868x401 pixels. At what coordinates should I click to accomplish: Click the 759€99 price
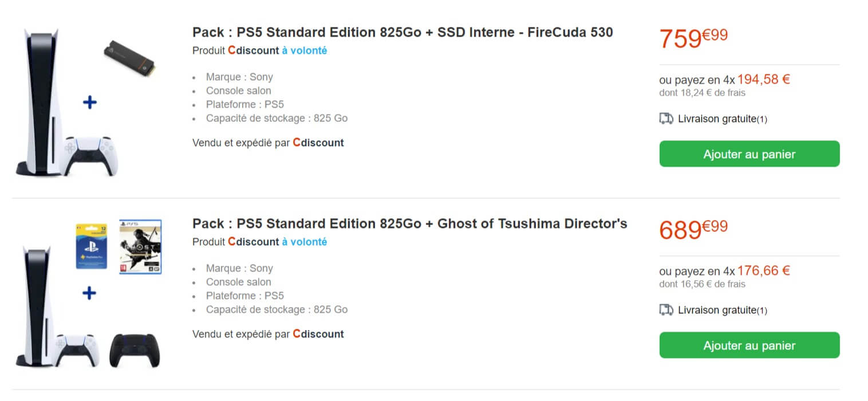693,38
